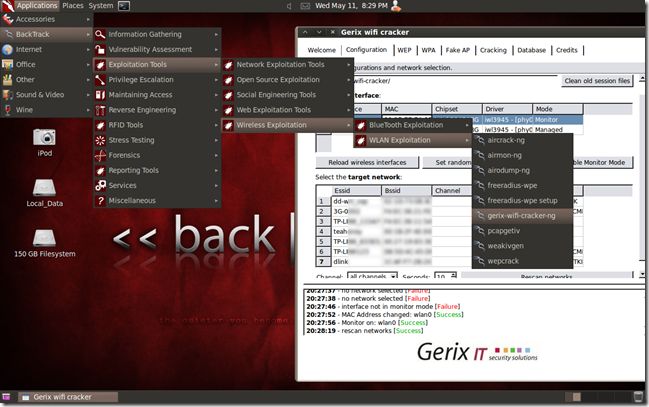The image size is (649, 407).
Task: Expand the Web Exploitation Tools submenu
Action: pos(287,110)
